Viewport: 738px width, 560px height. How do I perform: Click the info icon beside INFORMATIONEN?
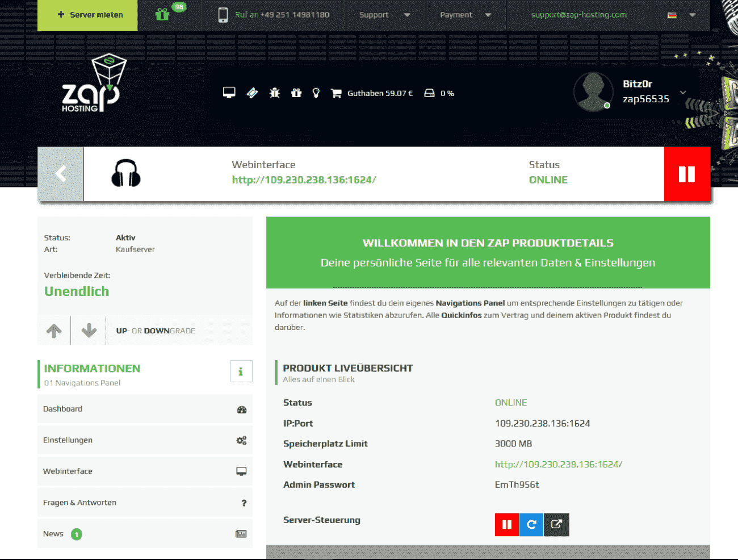coord(241,371)
